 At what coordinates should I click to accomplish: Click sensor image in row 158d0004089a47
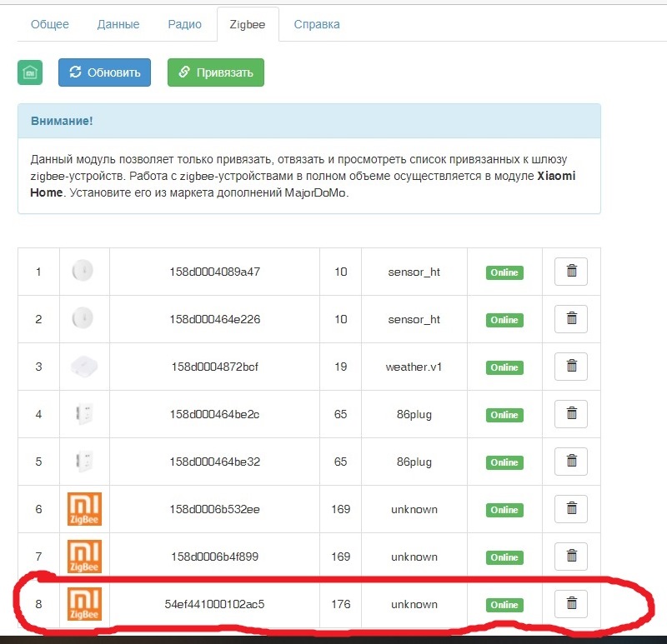pos(83,271)
